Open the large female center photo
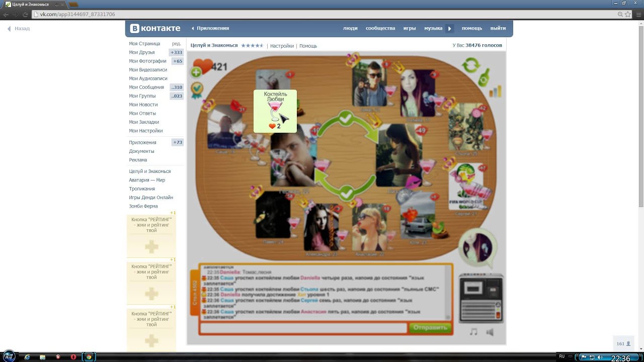Image resolution: width=644 pixels, height=362 pixels. click(x=399, y=156)
